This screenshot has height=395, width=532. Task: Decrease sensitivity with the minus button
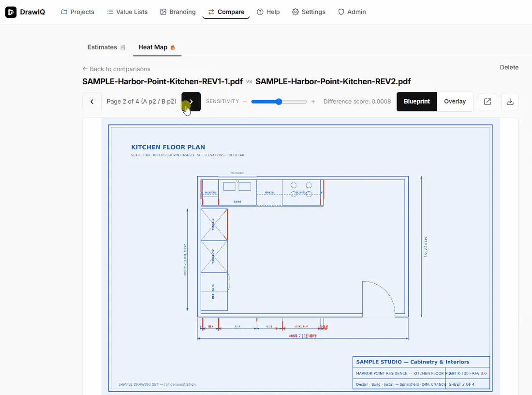coord(245,102)
